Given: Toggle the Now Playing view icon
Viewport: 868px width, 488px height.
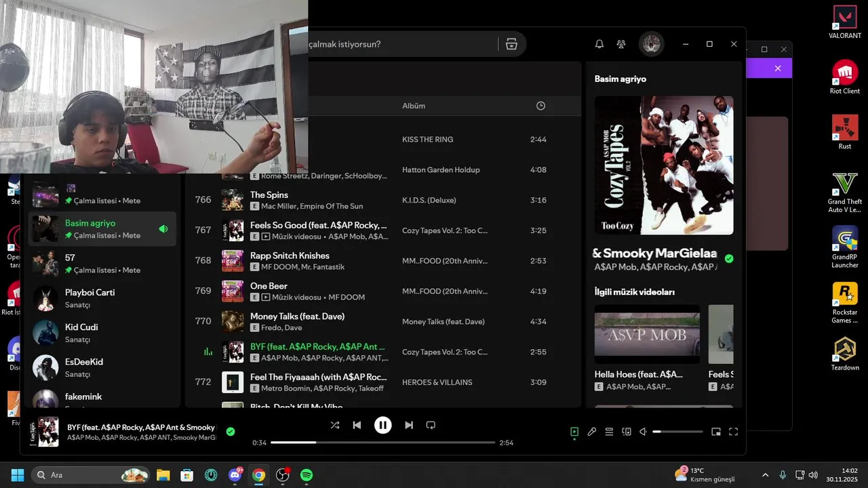Looking at the screenshot, I should tap(574, 432).
